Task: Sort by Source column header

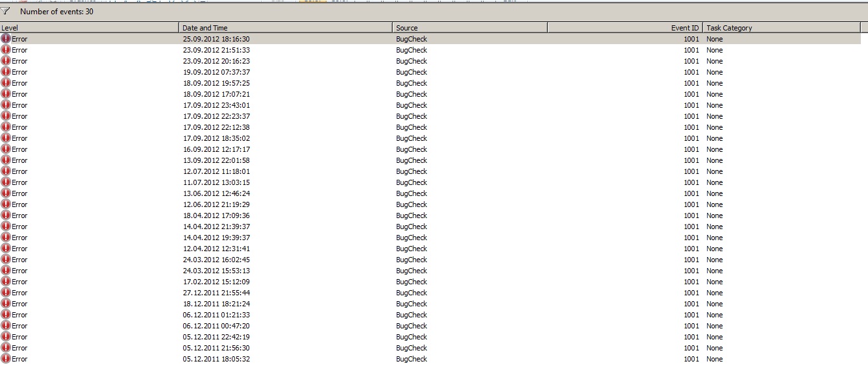Action: pos(470,28)
